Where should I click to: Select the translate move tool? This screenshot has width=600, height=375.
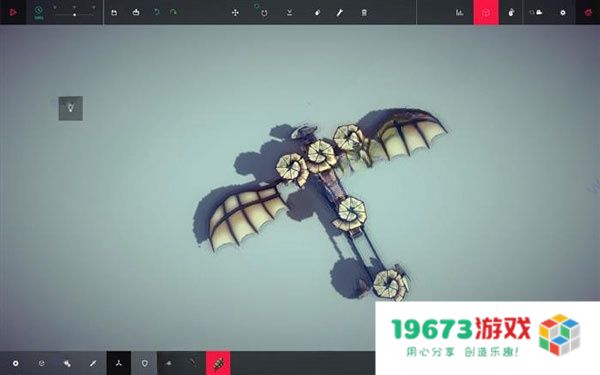coord(235,13)
